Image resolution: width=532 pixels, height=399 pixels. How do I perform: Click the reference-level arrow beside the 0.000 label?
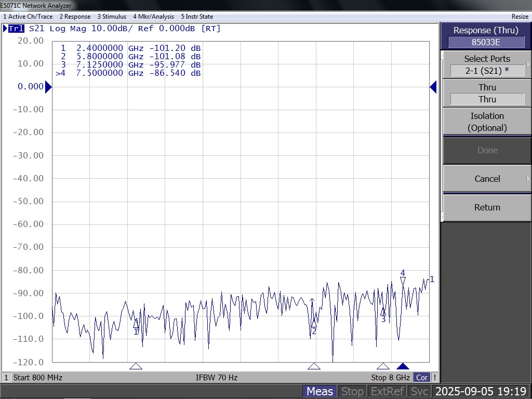48,87
